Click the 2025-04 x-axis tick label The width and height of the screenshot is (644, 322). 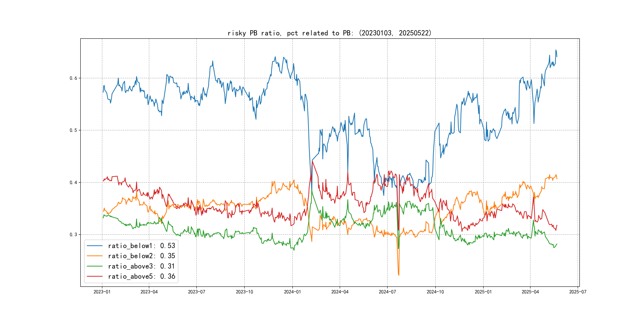pos(530,292)
